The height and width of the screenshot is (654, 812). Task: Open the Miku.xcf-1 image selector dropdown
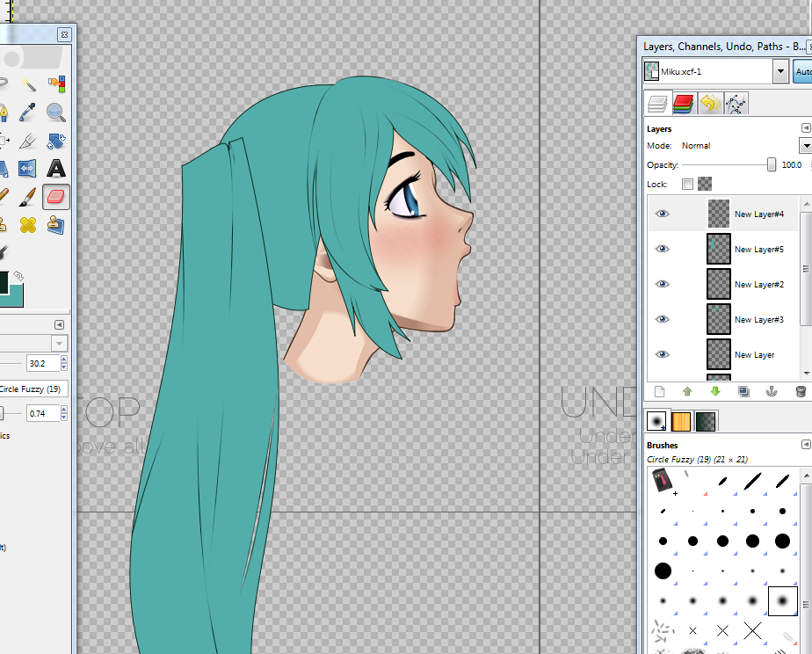coord(779,71)
